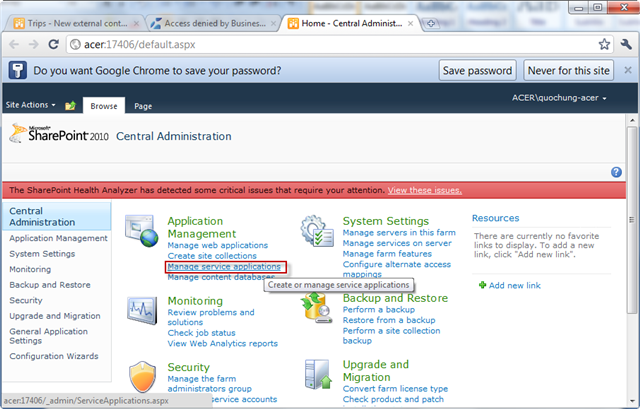Click the SharePoint 2010 logo
Viewport: 640px width, 409px height.
point(59,134)
